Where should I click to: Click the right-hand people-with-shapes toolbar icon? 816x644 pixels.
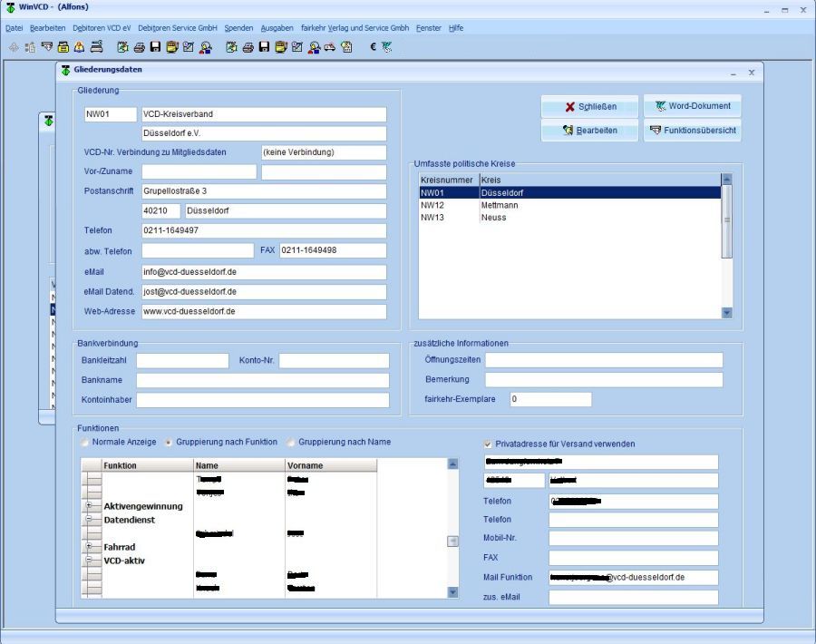tap(314, 47)
